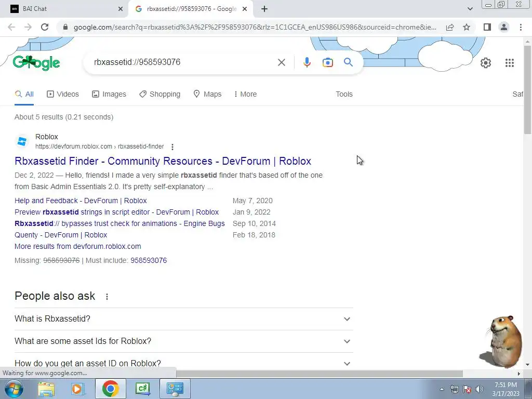This screenshot has height=399, width=532.
Task: Click the Roblox DevForum favicon
Action: 22,141
